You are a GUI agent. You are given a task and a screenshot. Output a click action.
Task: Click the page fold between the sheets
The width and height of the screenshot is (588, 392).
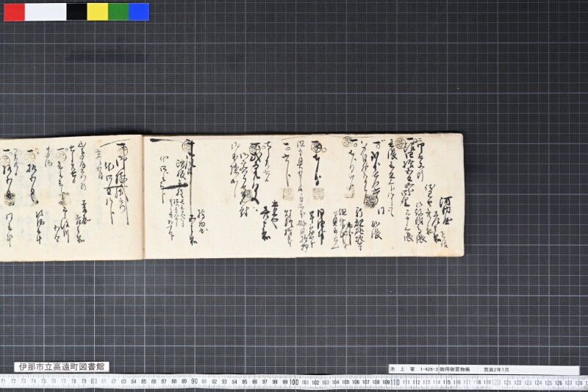(143, 197)
